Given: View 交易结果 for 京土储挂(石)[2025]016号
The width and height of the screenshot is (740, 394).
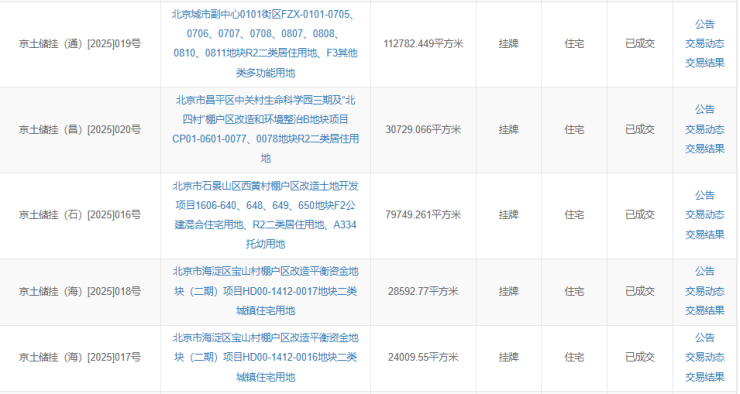Looking at the screenshot, I should pos(705,235).
